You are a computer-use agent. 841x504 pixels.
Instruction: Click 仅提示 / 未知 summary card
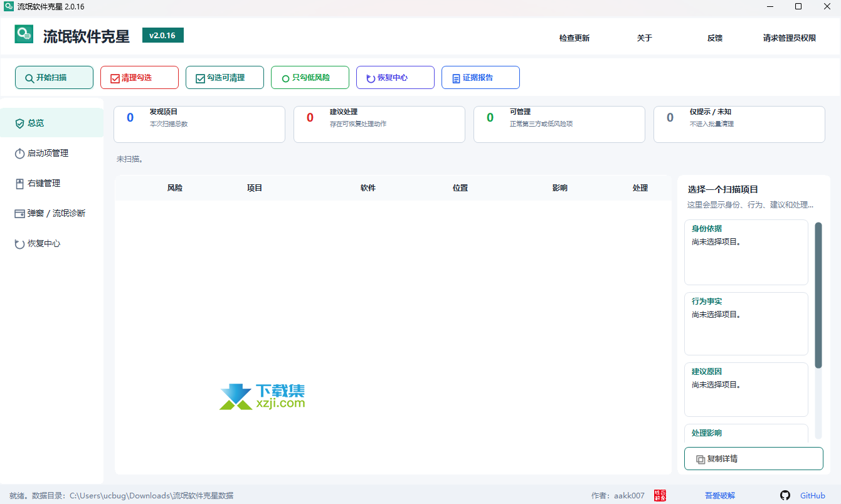pos(739,124)
